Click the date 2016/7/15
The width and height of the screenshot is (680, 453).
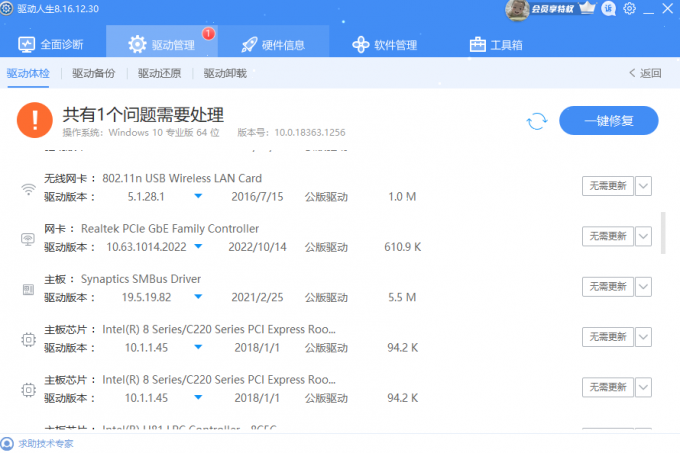coord(257,197)
